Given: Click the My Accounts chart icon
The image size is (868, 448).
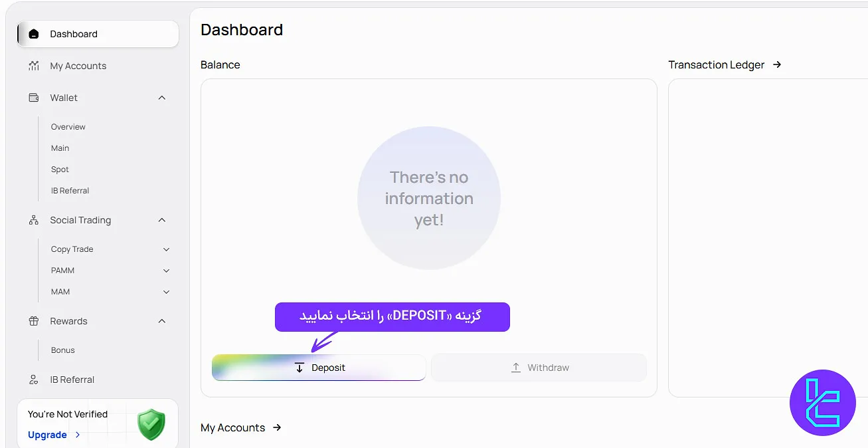Looking at the screenshot, I should (x=33, y=66).
